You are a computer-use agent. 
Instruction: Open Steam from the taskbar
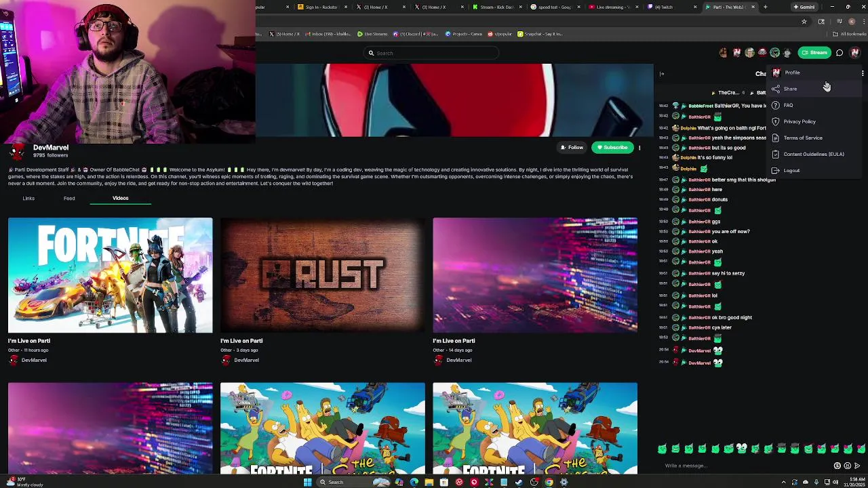pyautogui.click(x=519, y=482)
